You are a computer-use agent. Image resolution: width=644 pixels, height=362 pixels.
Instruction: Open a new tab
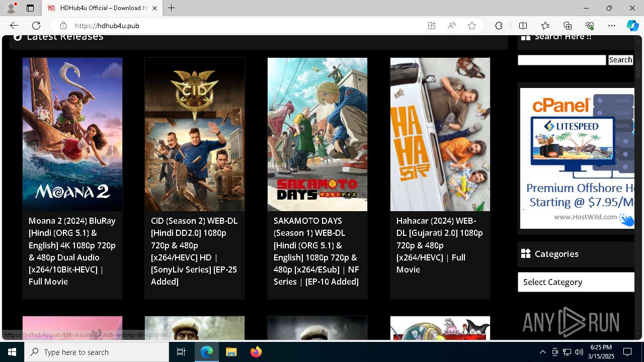tap(172, 8)
